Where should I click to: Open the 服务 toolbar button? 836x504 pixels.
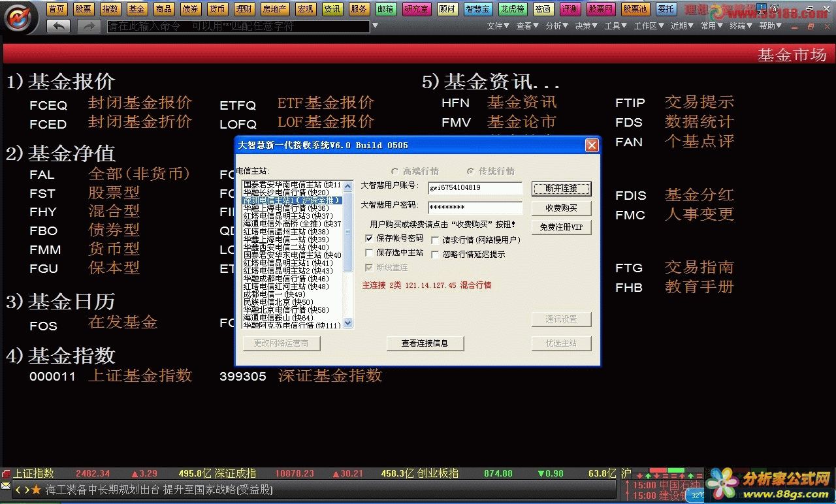(x=359, y=8)
